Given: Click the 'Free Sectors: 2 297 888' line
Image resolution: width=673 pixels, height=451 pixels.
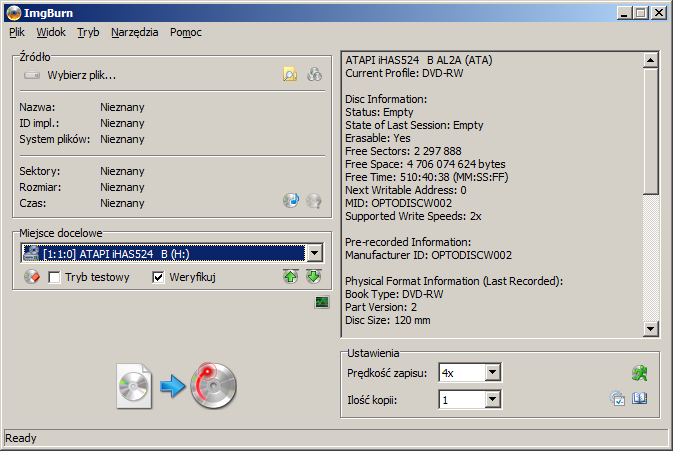Looking at the screenshot, I should pos(403,151).
